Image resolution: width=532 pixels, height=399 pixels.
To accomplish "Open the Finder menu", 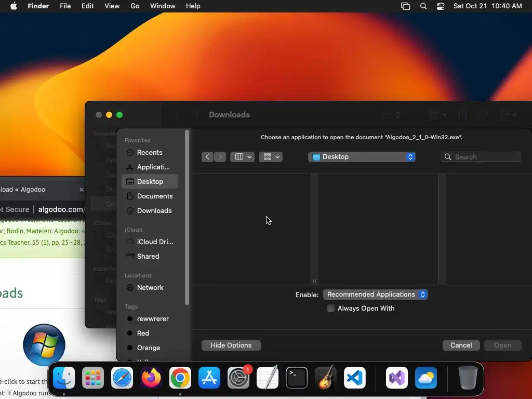I will tap(38, 6).
